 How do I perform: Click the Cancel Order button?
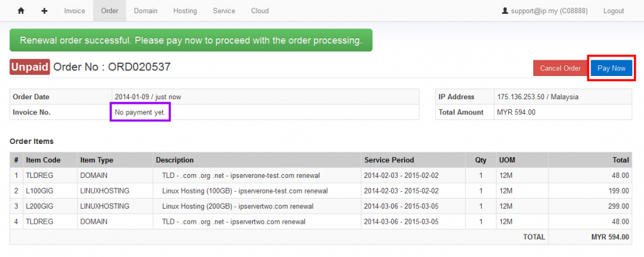[x=560, y=68]
